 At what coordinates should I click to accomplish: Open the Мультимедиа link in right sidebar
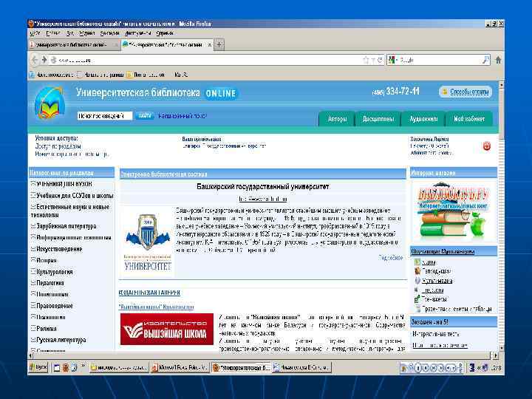tap(437, 281)
